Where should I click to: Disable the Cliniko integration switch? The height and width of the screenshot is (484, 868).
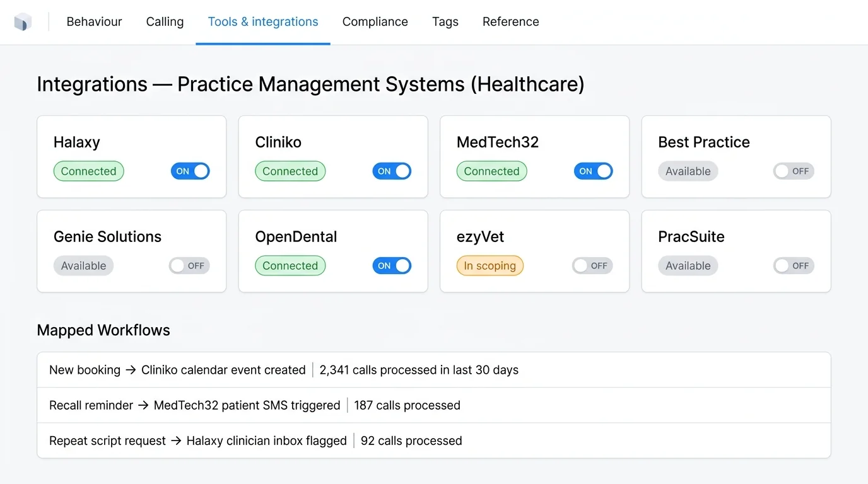click(x=392, y=171)
